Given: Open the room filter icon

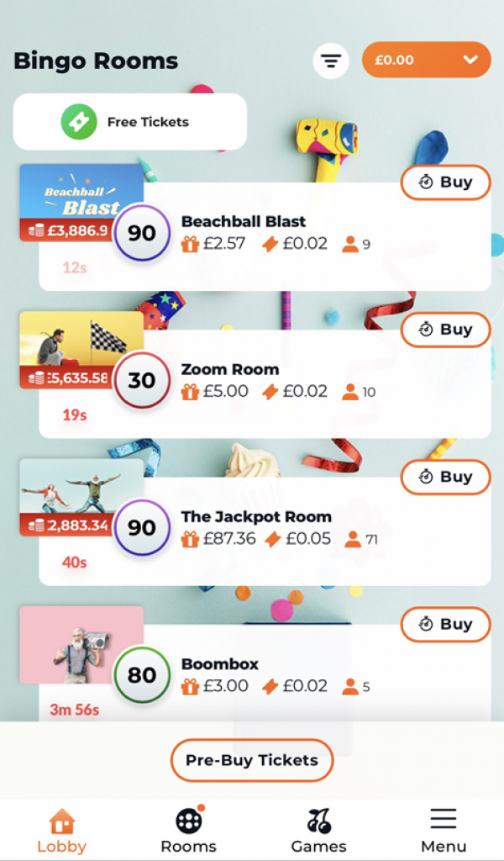Looking at the screenshot, I should click(x=331, y=61).
